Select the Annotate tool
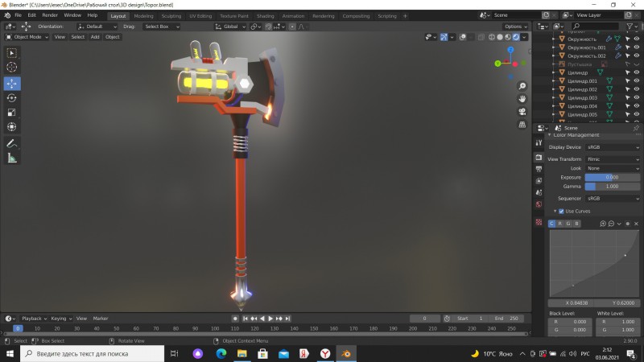Viewport: 644px width, 362px height. tap(11, 144)
